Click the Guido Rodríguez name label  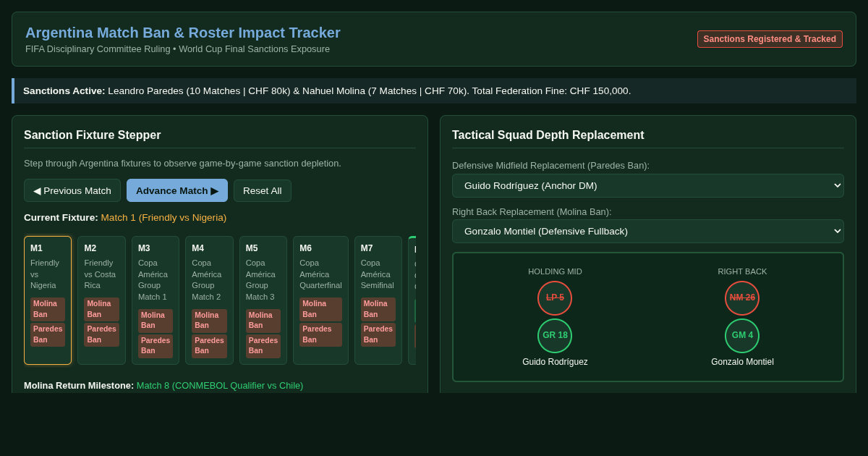tap(555, 362)
